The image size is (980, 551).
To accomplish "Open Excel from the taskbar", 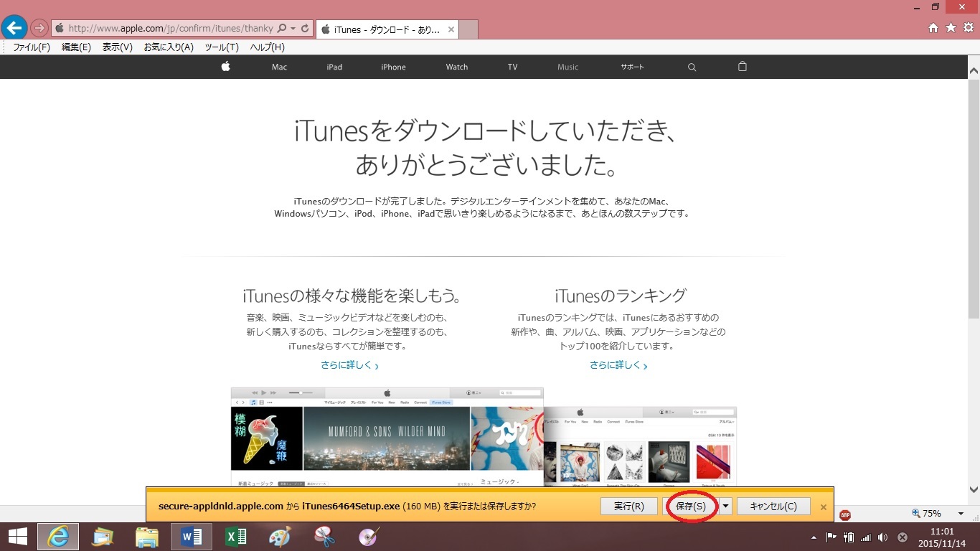I will coord(236,537).
